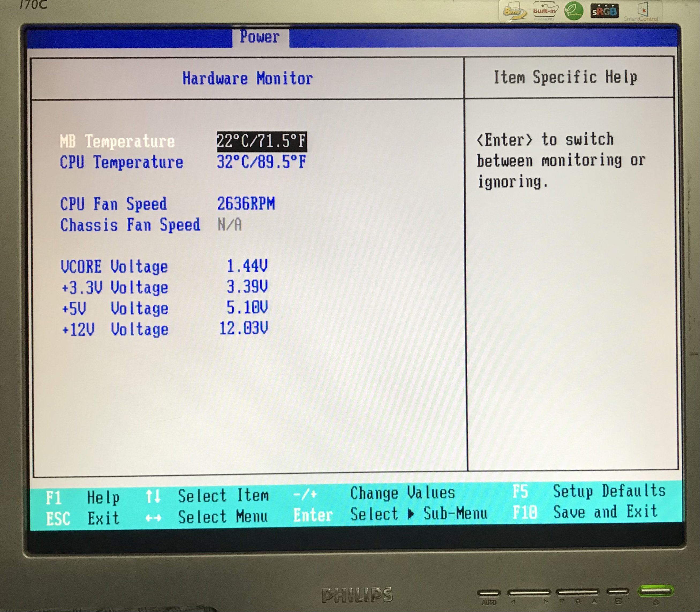
Task: Click the 8ms response time badge
Action: click(x=513, y=12)
